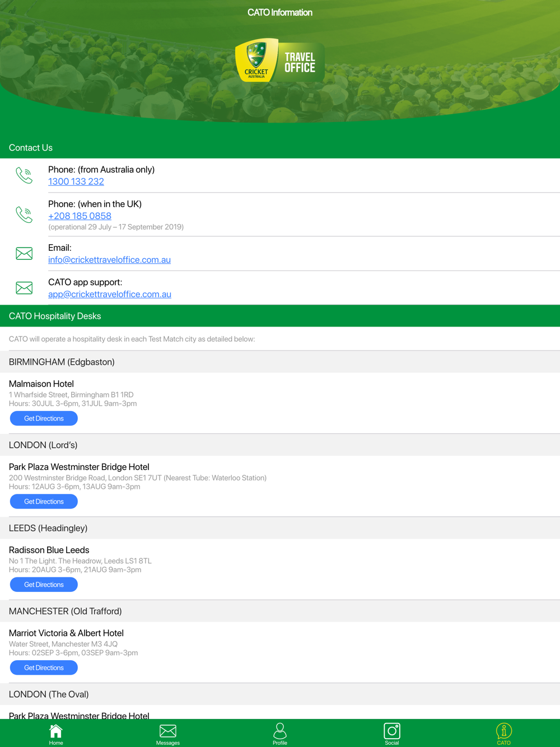
Task: Select Phone: (from Australia only) label
Action: 101,170
